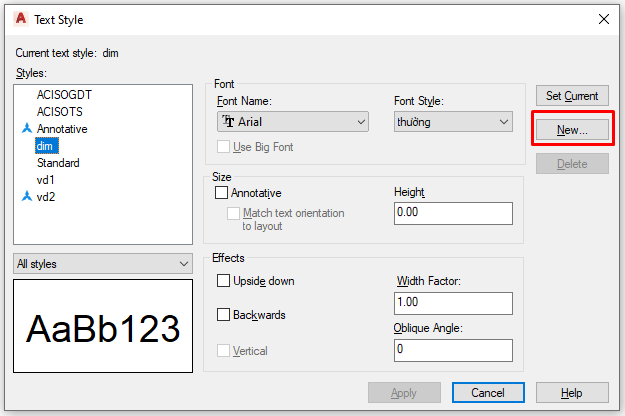Viewport: 625px width, 416px height.
Task: Click the AutoCAD logo in title bar
Action: [20, 19]
